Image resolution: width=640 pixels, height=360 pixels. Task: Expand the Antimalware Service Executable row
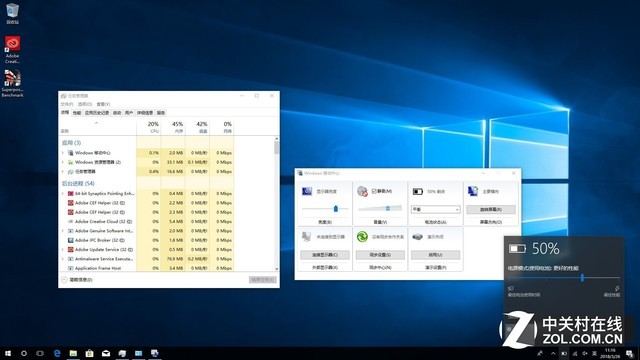pyautogui.click(x=63, y=259)
